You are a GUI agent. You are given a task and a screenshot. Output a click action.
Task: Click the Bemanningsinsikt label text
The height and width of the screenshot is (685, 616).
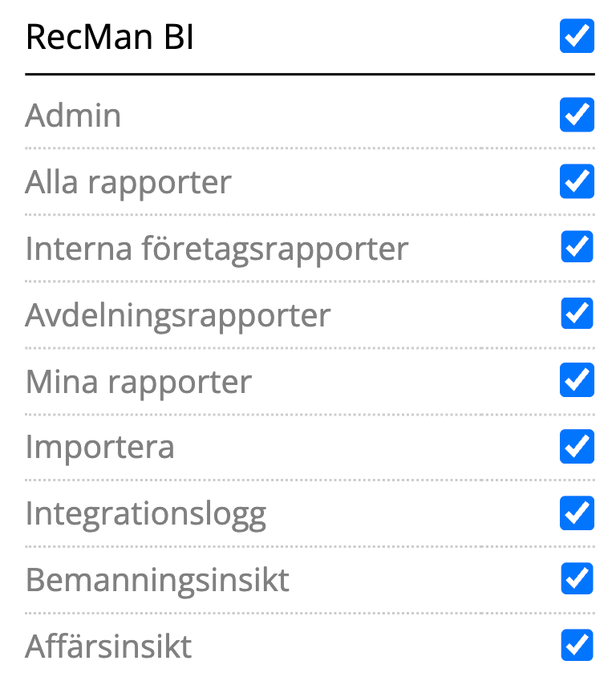coord(157,579)
